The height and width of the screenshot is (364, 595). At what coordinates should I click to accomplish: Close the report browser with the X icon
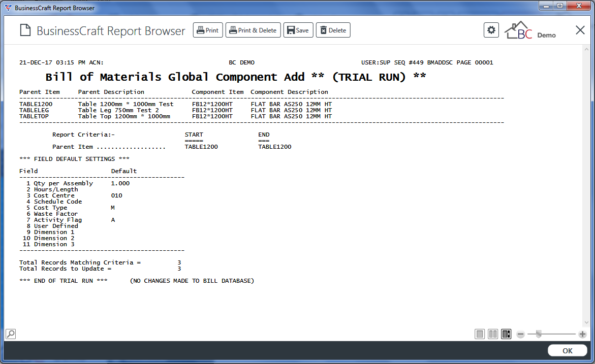click(x=580, y=30)
